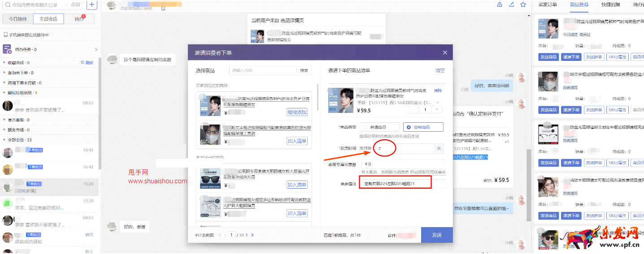The width and height of the screenshot is (644, 254).
Task: Collapse 全部会话 group
Action: tap(5, 140)
